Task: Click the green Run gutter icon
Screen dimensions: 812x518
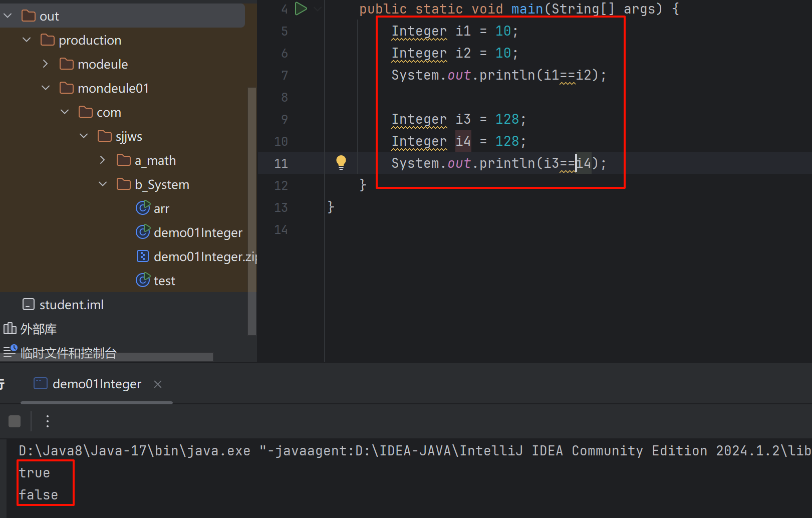Action: (x=301, y=9)
